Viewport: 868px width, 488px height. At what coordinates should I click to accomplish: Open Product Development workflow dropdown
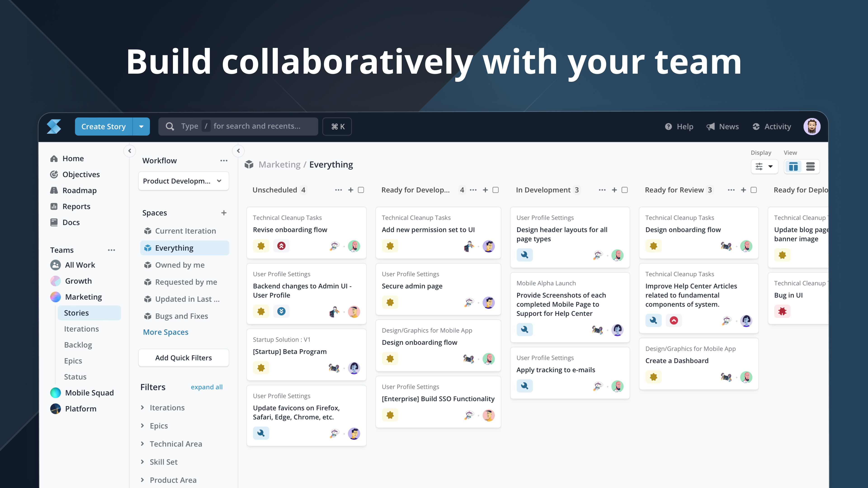point(183,181)
